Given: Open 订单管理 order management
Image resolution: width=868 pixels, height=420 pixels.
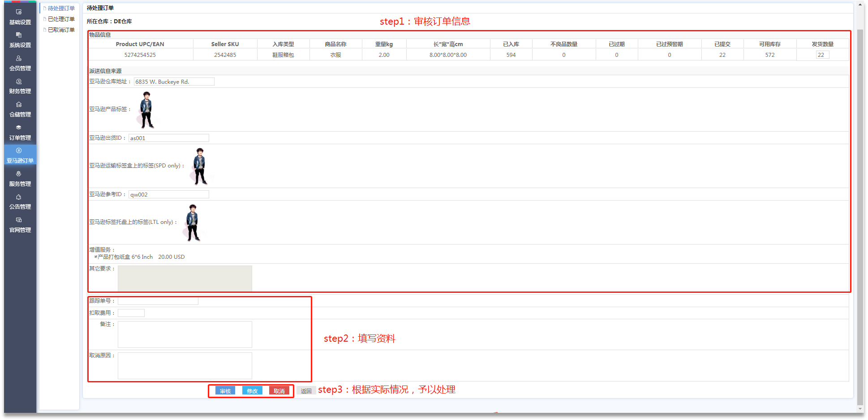Looking at the screenshot, I should point(20,133).
